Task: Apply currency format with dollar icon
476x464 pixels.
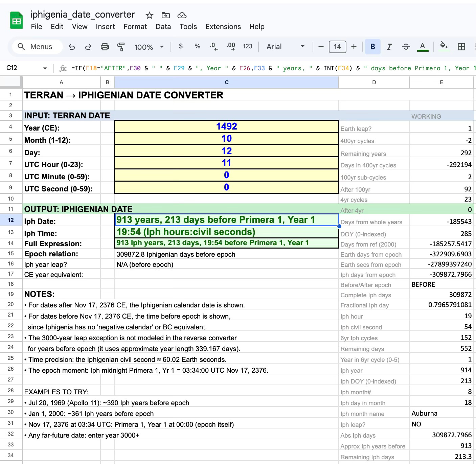Action: (181, 46)
